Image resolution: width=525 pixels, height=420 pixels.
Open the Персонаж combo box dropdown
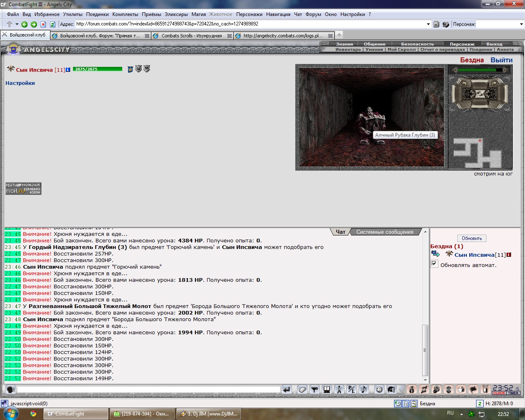pyautogui.click(x=521, y=24)
